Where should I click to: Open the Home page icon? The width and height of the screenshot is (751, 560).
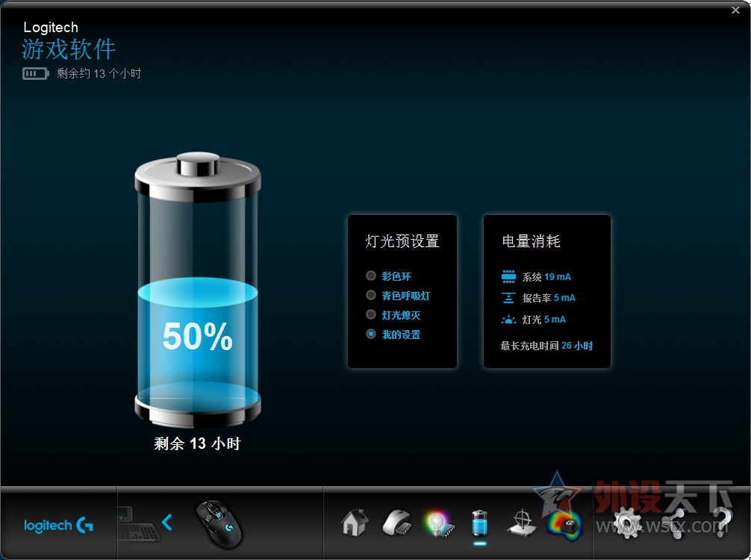coord(355,522)
